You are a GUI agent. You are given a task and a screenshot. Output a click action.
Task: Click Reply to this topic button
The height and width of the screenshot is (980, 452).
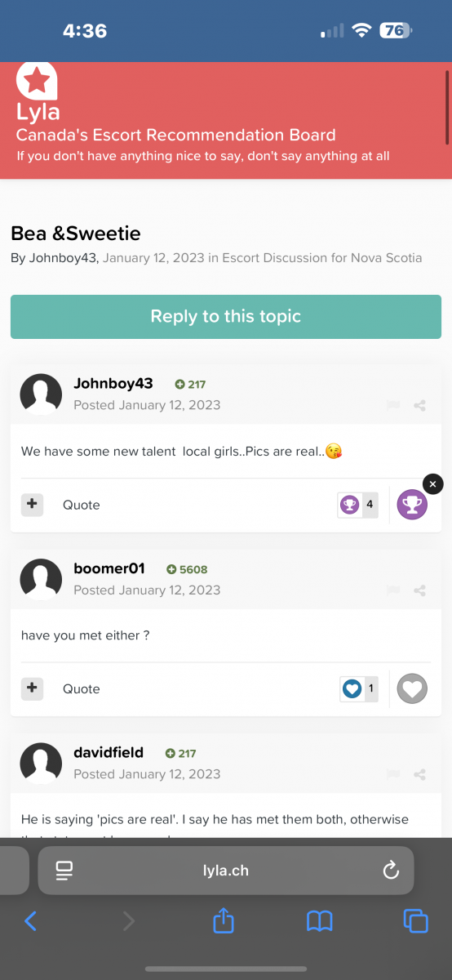click(226, 317)
